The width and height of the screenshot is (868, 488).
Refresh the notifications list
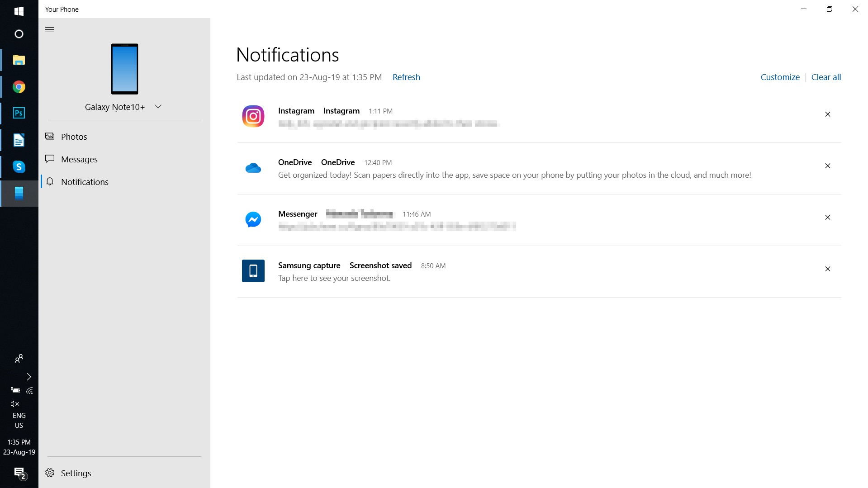pyautogui.click(x=406, y=77)
